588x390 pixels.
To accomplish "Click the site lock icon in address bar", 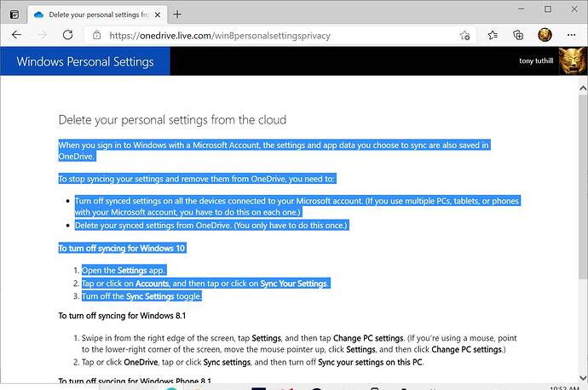I will point(97,36).
